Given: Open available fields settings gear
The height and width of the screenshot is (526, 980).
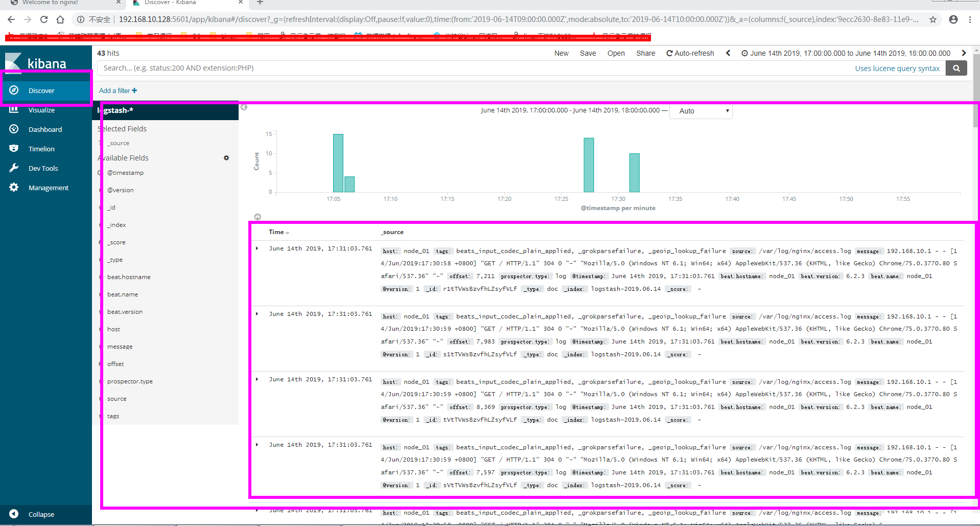Looking at the screenshot, I should pyautogui.click(x=226, y=158).
